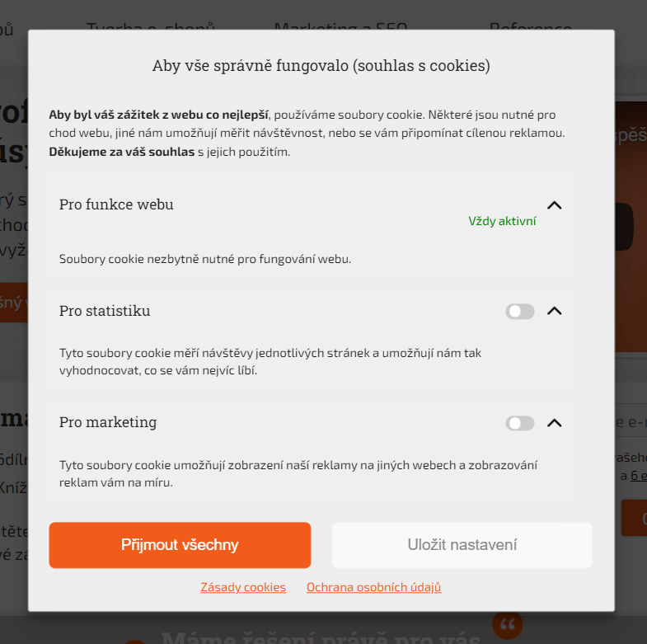This screenshot has height=644, width=647.
Task: Open the Tvorba e-shopů menu item
Action: click(x=151, y=26)
